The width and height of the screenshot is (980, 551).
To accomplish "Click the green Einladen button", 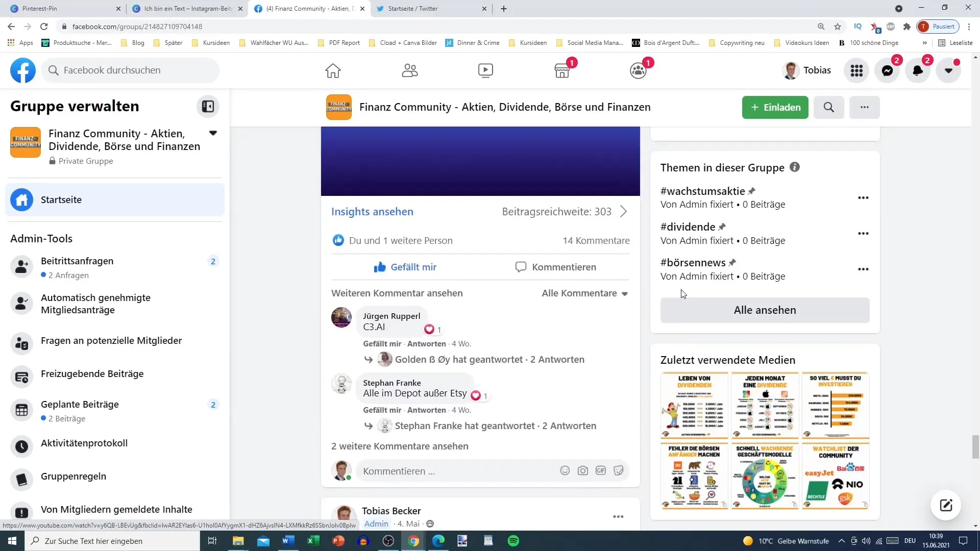I will (x=775, y=107).
